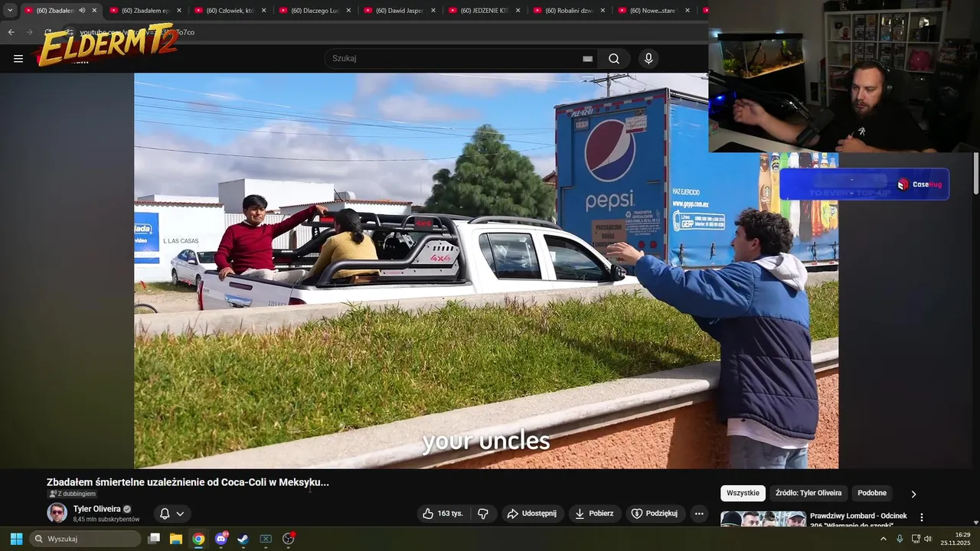Open Prawdziwy Lombard suggested video thumbnail
This screenshot has height=551, width=980.
(763, 519)
